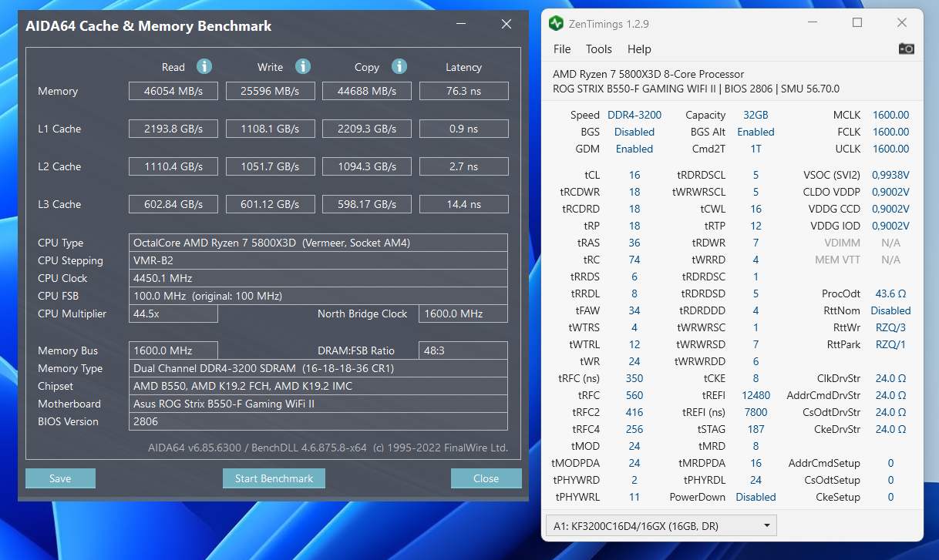Image resolution: width=939 pixels, height=560 pixels.
Task: Click the Speed value DDR4-3200 in ZenTimings
Action: (x=634, y=115)
